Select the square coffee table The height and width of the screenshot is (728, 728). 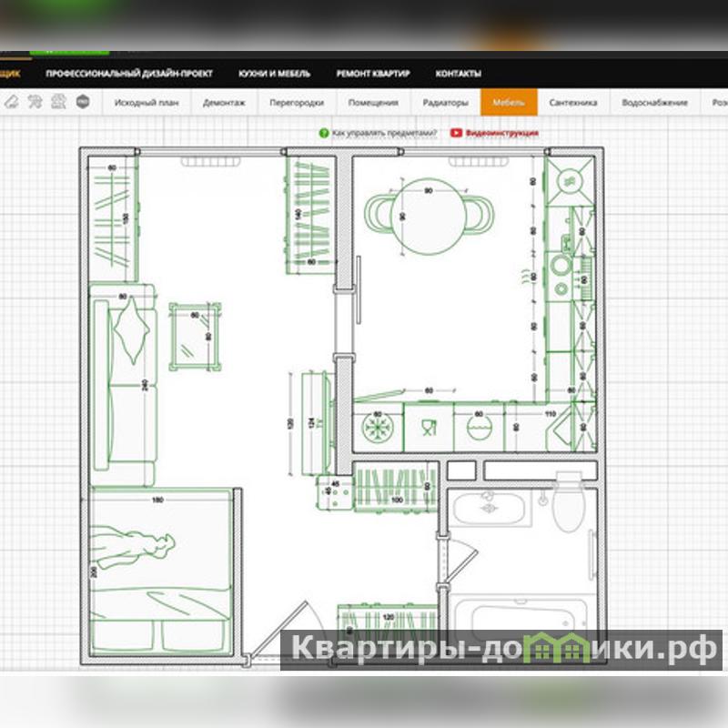point(195,335)
